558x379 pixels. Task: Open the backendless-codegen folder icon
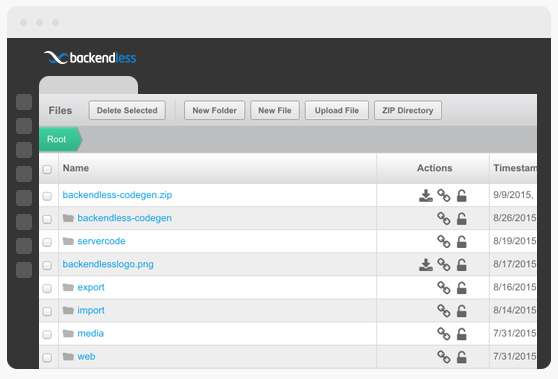point(68,218)
